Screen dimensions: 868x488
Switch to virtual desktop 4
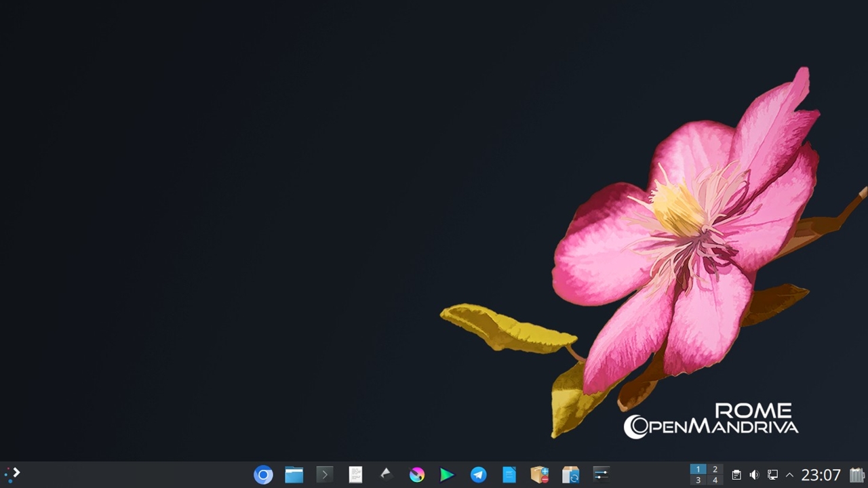coord(715,481)
